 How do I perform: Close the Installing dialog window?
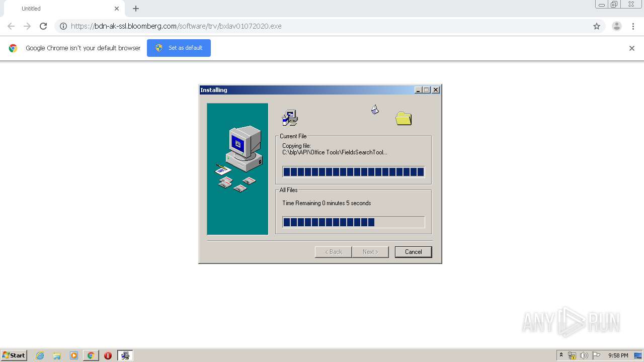click(436, 90)
